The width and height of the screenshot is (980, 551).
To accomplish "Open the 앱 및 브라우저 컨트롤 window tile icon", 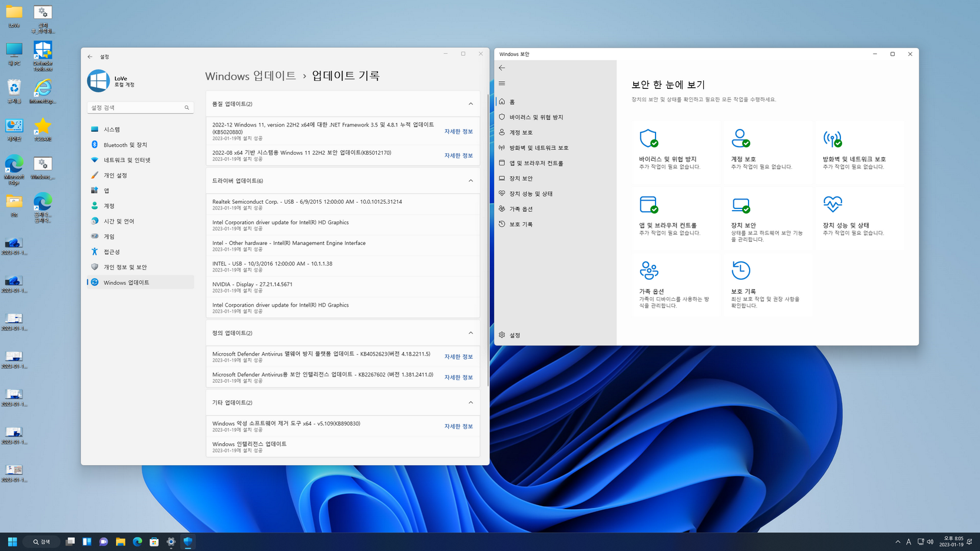I will coord(648,205).
